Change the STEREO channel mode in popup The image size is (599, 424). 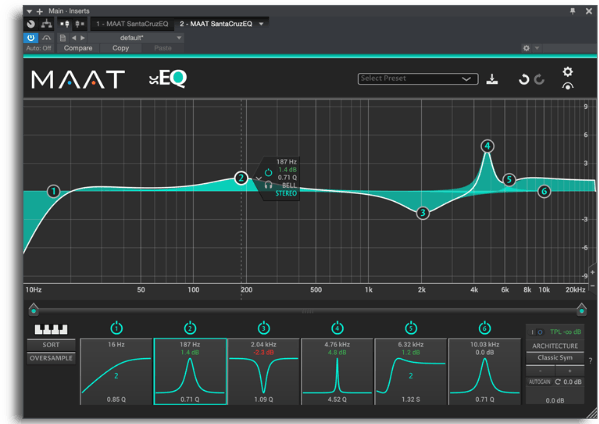(286, 193)
